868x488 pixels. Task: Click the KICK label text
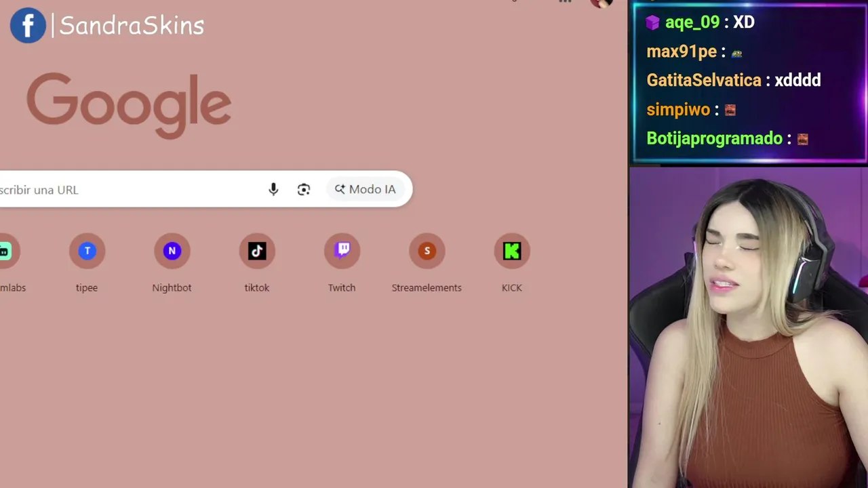click(512, 287)
